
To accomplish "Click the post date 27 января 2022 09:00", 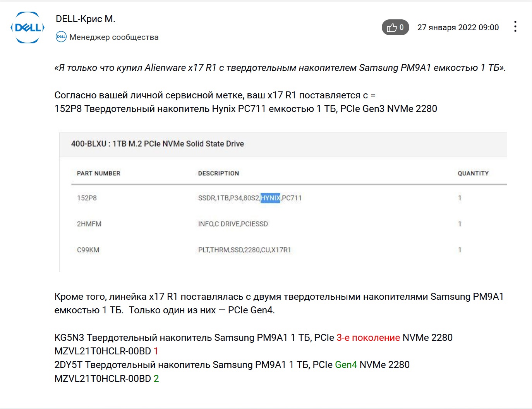I will [x=458, y=27].
